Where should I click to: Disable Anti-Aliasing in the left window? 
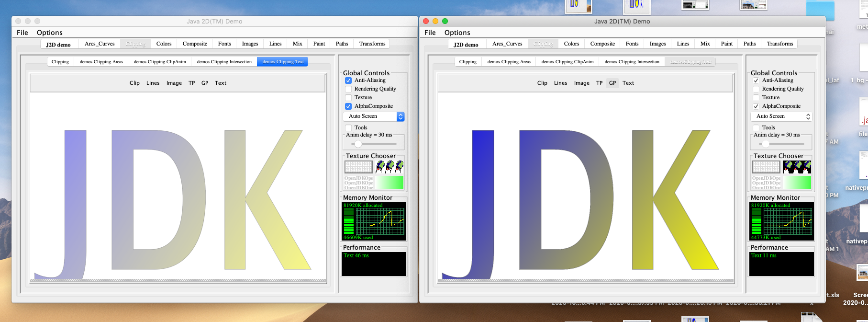348,80
